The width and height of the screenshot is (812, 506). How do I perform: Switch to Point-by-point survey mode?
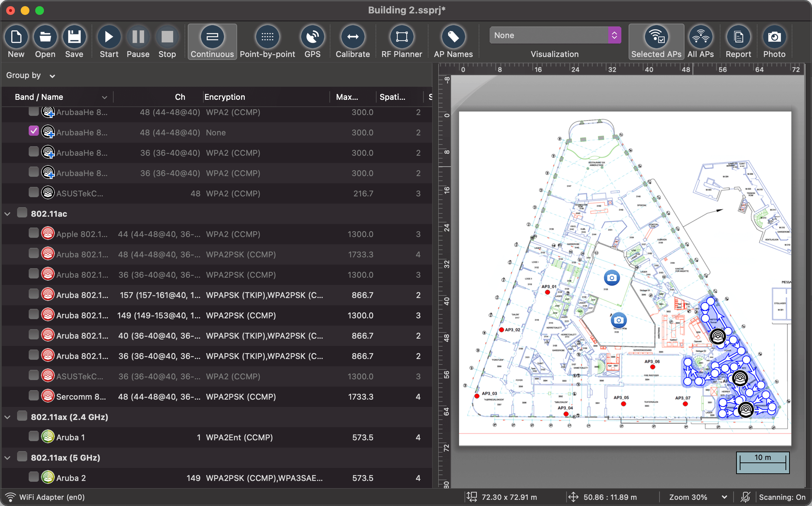click(268, 41)
